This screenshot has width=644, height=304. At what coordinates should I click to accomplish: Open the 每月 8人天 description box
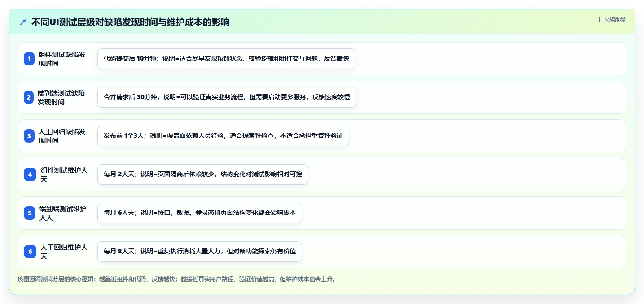pyautogui.click(x=200, y=252)
